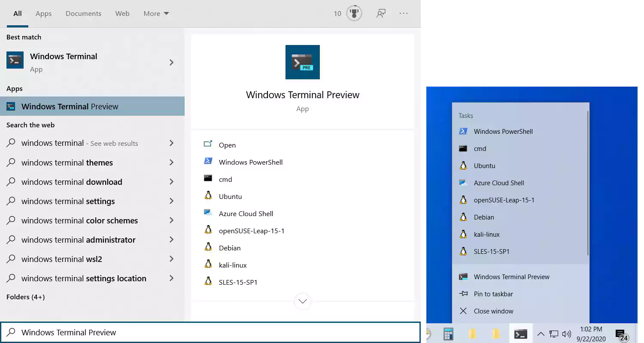Expand 'windows terminal themes' suggestion arrow
This screenshot has width=644, height=343.
pyautogui.click(x=171, y=162)
